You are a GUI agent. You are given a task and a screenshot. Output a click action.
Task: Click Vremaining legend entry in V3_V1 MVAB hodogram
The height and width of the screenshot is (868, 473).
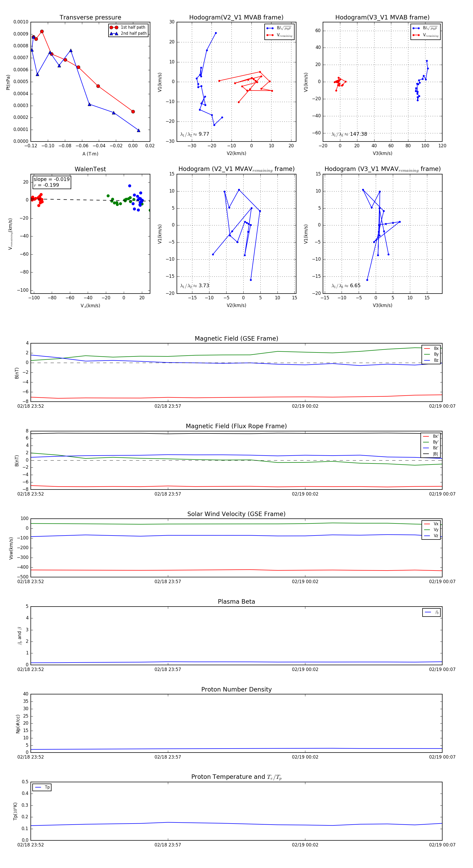tap(425, 35)
